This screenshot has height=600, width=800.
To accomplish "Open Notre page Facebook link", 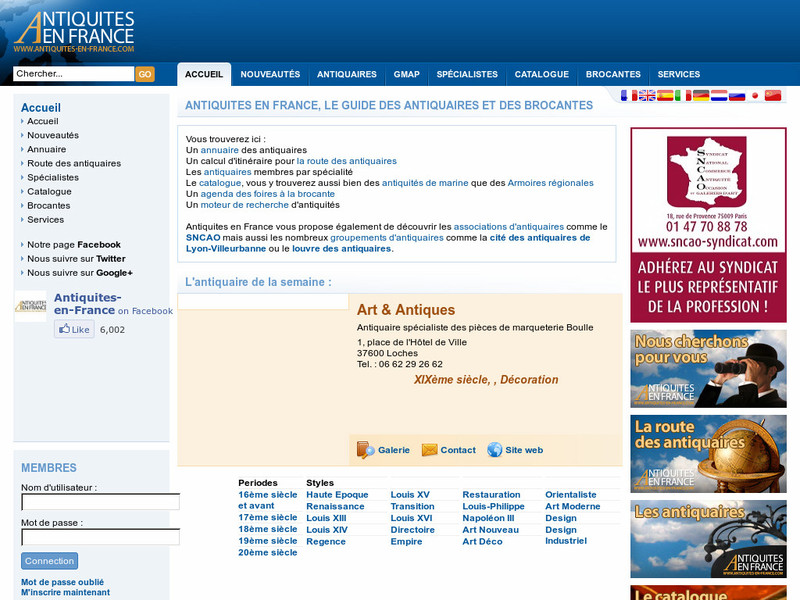I will [x=74, y=244].
